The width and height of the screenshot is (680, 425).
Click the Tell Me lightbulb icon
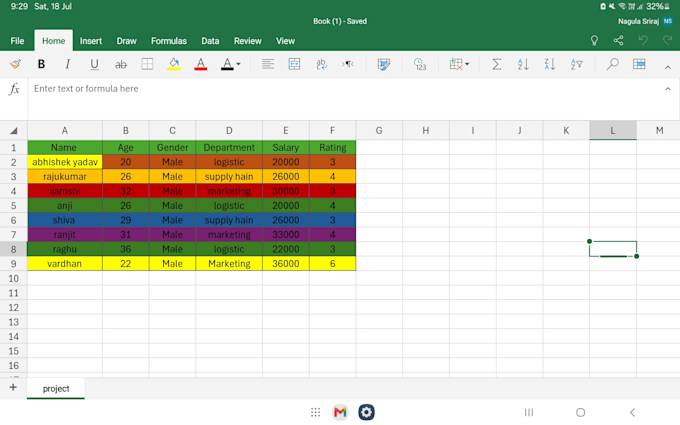point(594,41)
